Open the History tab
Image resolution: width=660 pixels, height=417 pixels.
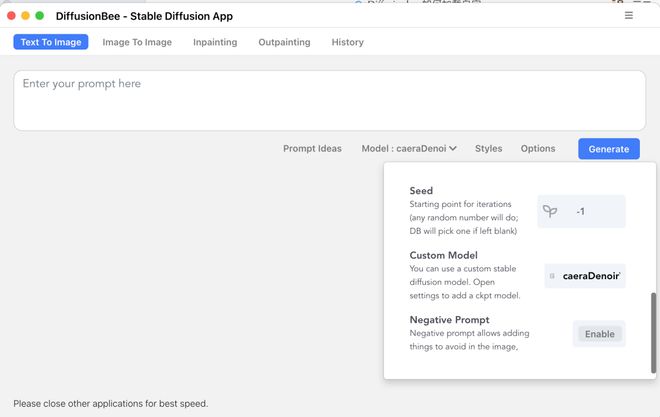tap(347, 42)
